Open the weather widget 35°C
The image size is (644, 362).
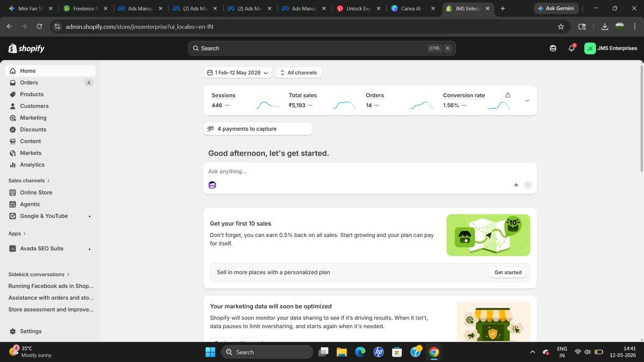click(x=31, y=352)
